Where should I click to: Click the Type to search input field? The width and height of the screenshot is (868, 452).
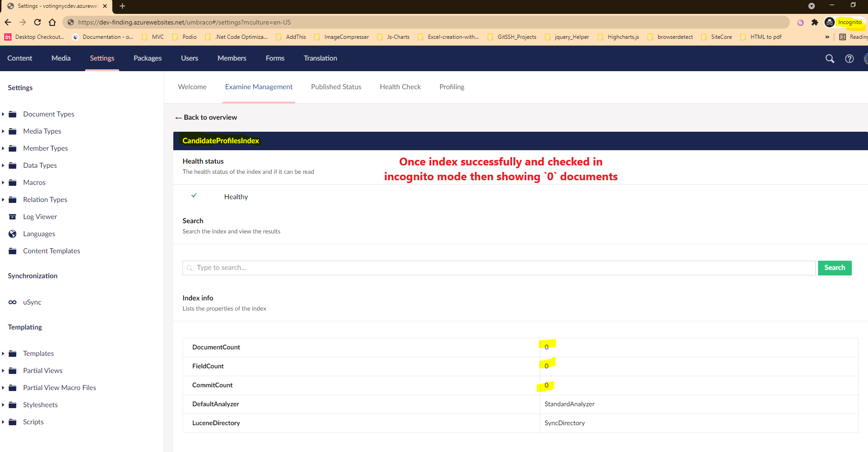[x=416, y=268]
